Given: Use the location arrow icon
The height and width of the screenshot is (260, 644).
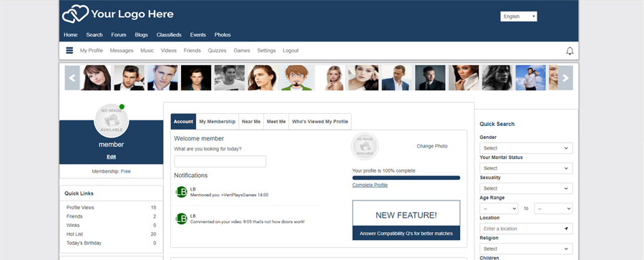Looking at the screenshot, I should tap(567, 228).
